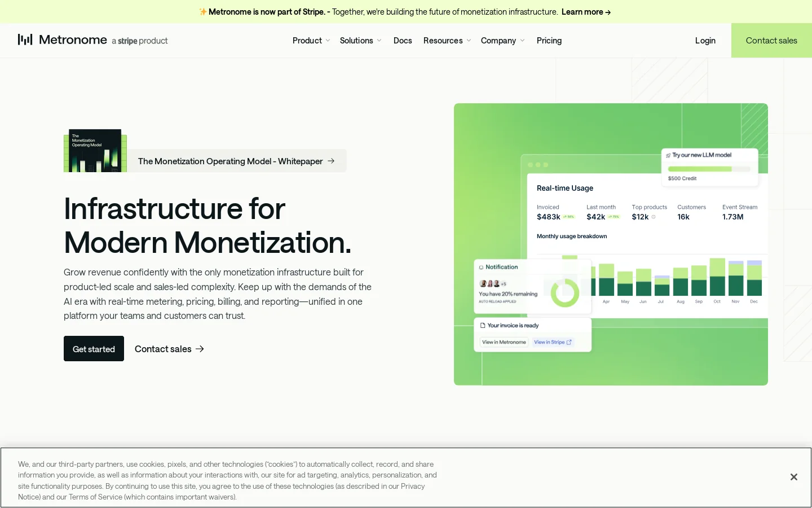Open the Company dropdown menu
This screenshot has width=812, height=508.
click(503, 41)
